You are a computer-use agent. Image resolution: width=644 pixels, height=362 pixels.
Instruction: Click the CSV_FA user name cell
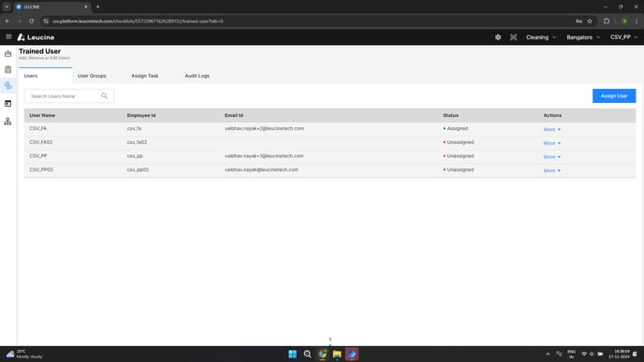pos(37,128)
